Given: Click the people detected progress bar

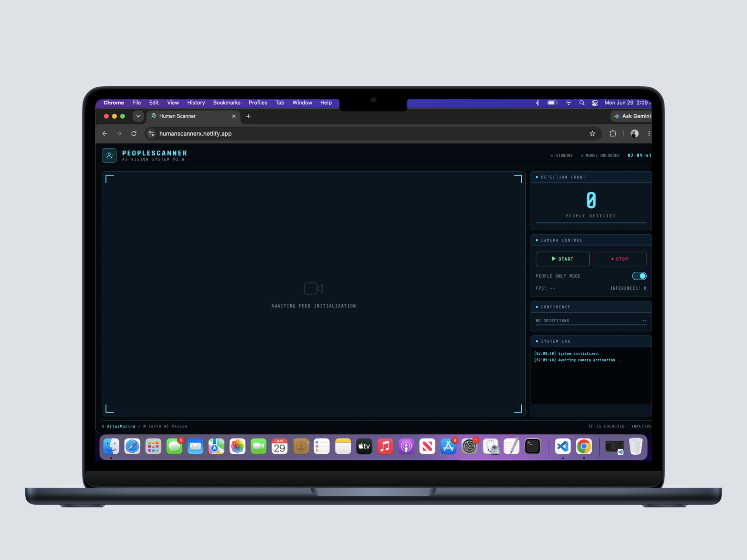Looking at the screenshot, I should (x=591, y=223).
